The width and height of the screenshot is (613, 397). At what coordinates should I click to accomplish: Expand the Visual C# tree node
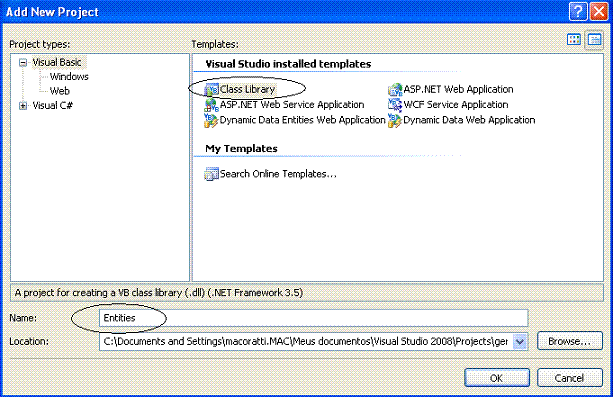23,106
